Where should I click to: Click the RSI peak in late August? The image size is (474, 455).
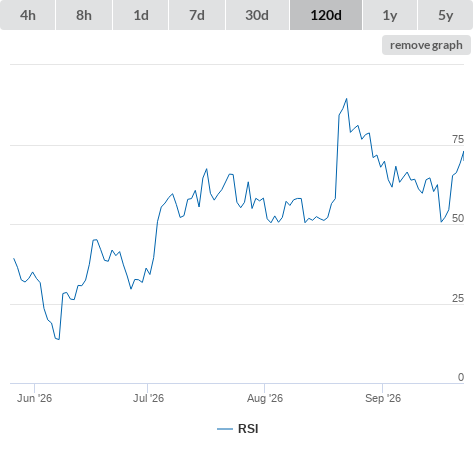pos(347,99)
